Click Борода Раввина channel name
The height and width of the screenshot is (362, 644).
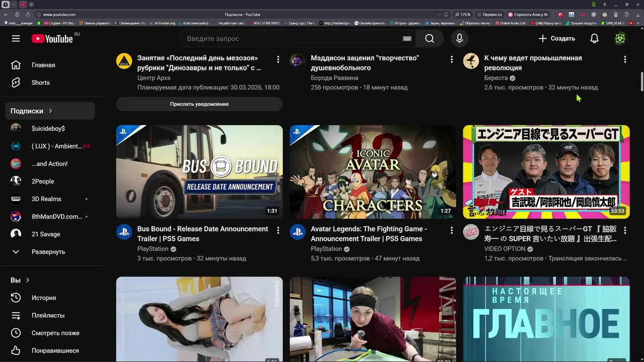[x=335, y=78]
